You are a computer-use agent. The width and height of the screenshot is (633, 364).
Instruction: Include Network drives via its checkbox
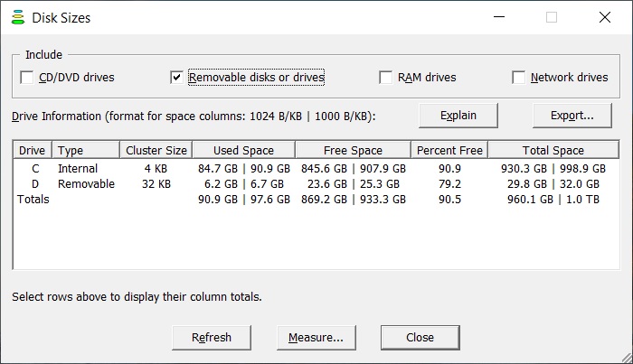coord(518,77)
